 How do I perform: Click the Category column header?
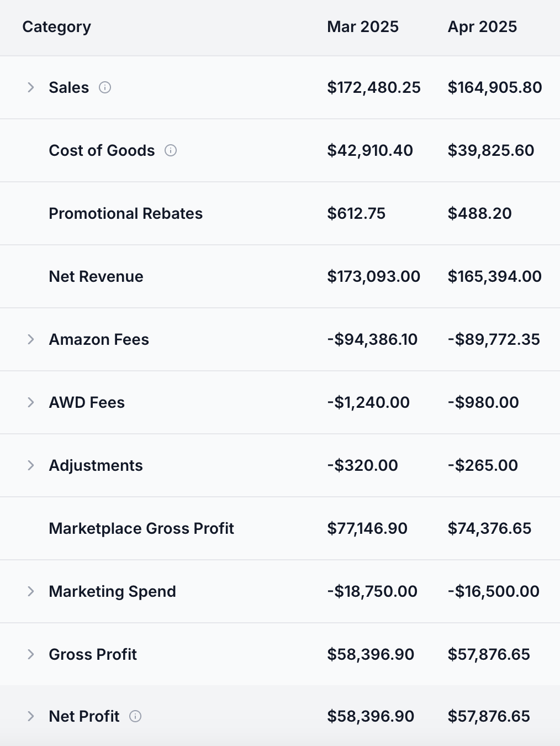click(x=56, y=27)
